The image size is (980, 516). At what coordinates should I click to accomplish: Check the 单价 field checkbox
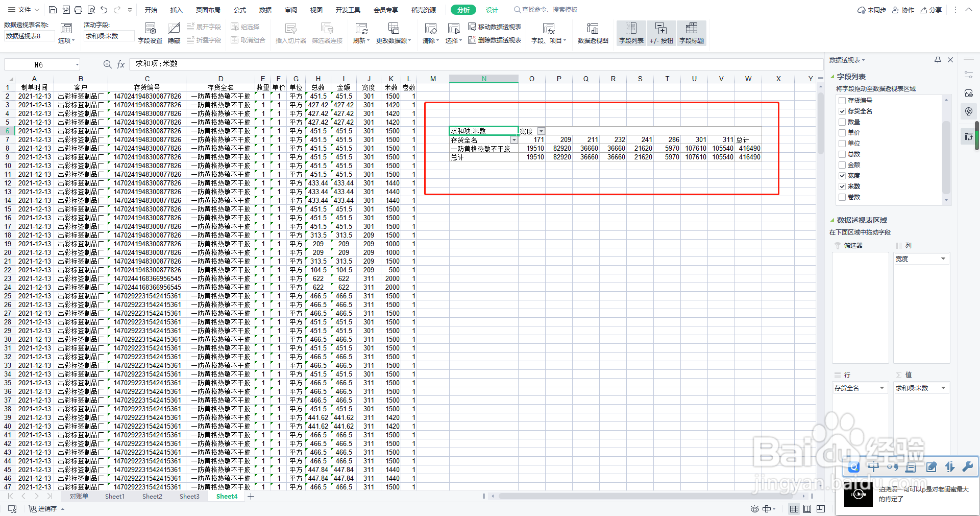pos(842,133)
